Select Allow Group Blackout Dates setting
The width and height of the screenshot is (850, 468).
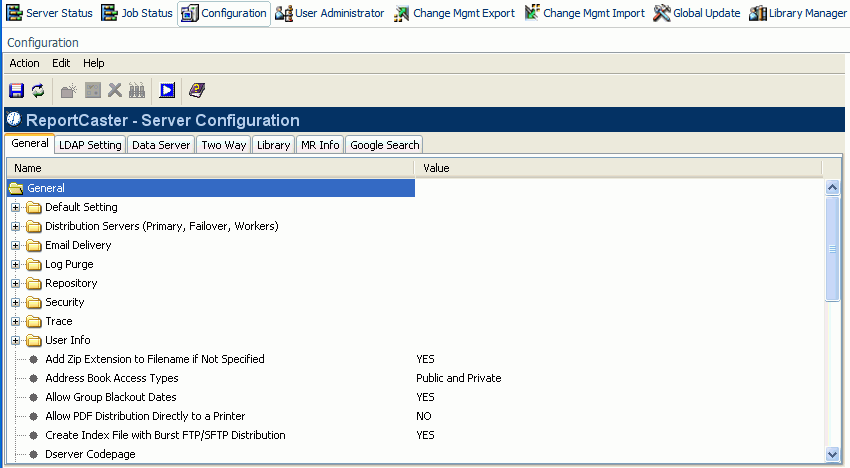[111, 397]
